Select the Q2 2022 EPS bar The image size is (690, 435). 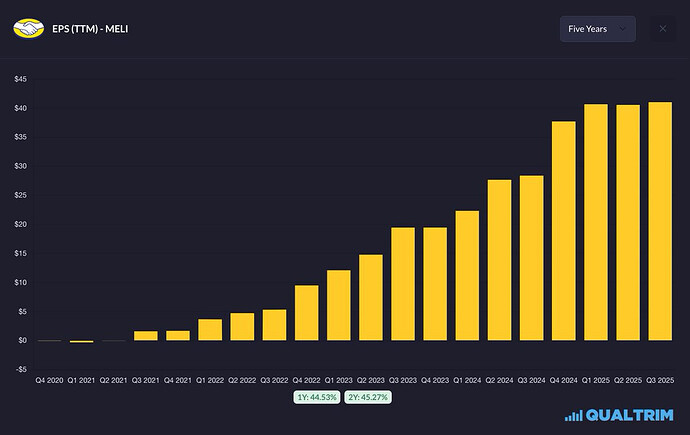[242, 327]
